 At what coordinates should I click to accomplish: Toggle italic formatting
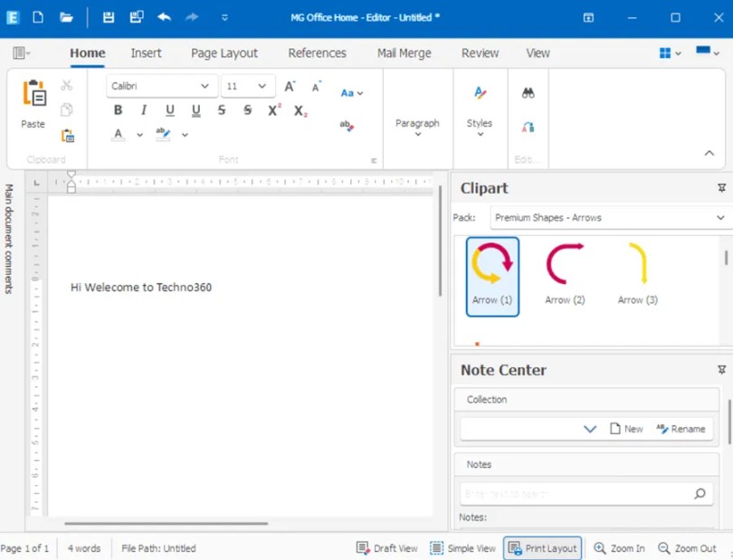[144, 110]
